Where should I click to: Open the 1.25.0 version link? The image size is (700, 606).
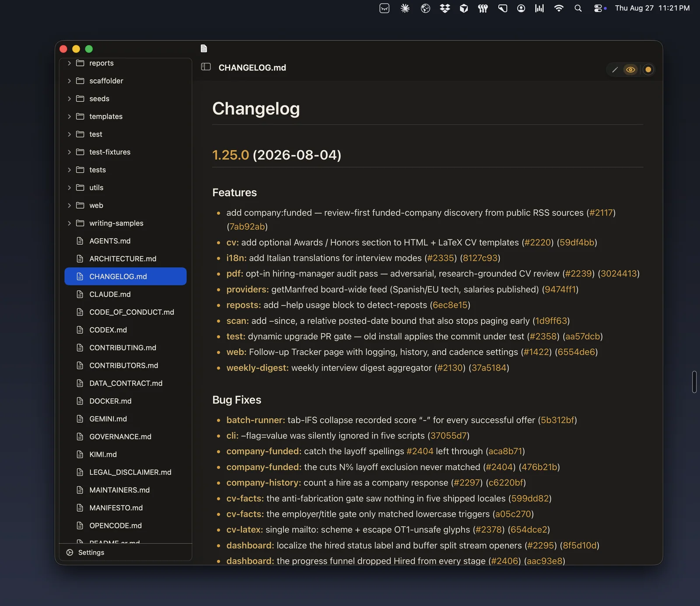click(x=231, y=155)
